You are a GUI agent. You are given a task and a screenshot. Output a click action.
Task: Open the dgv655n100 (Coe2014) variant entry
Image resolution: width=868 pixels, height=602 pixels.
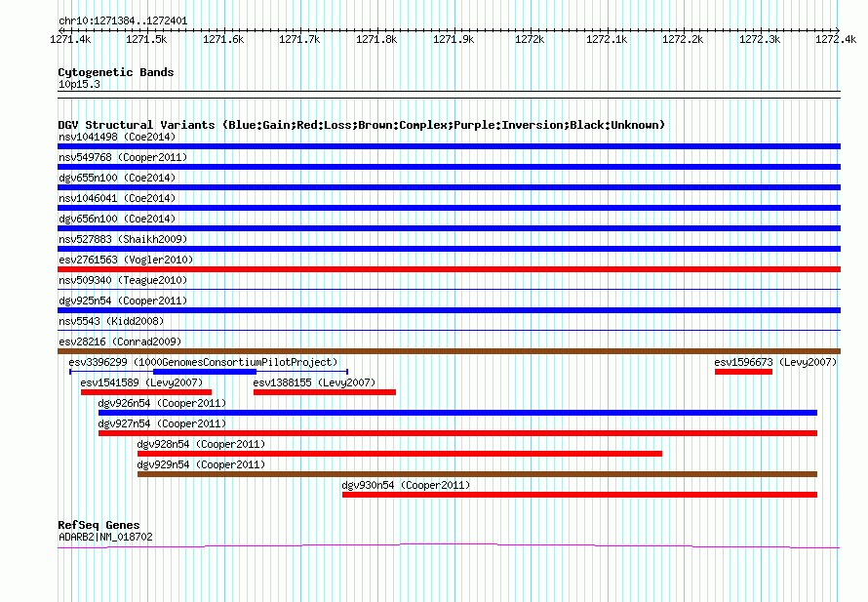coord(117,178)
